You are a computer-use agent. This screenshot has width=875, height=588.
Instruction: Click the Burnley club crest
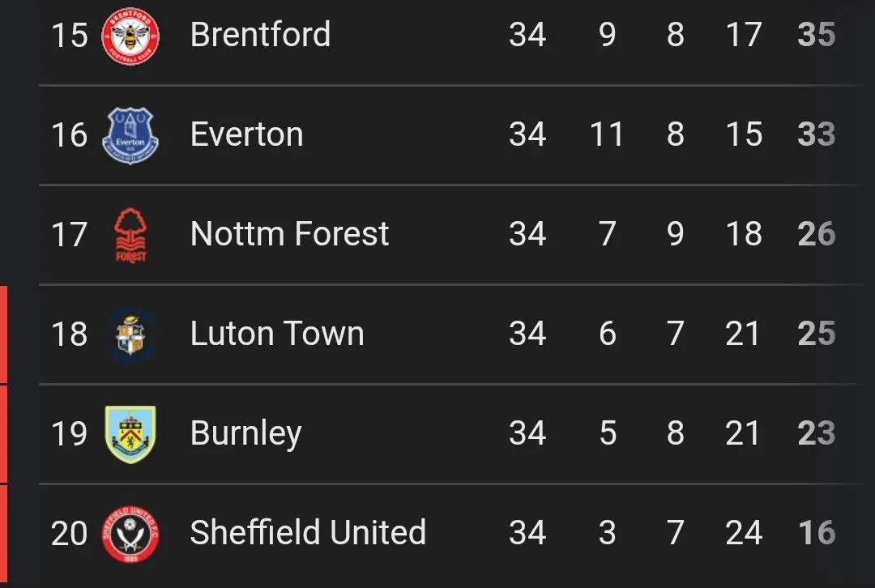(130, 434)
